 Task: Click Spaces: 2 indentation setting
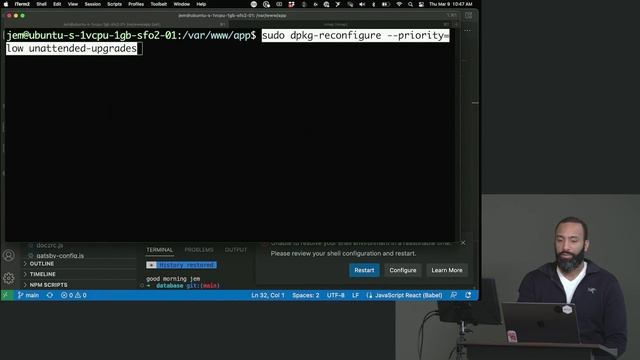tap(306, 295)
